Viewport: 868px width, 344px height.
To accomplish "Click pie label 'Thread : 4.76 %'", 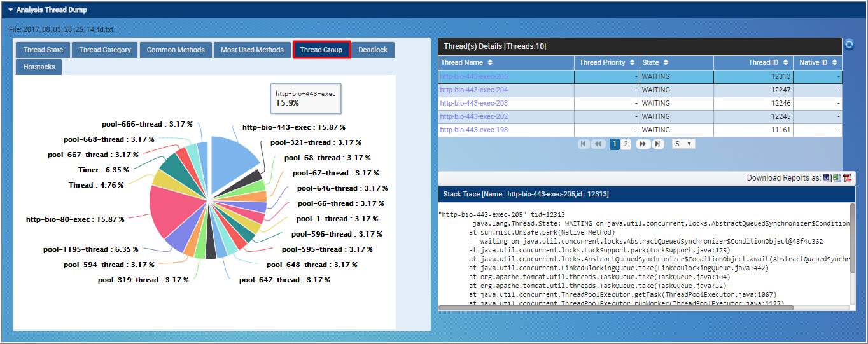I will (96, 185).
